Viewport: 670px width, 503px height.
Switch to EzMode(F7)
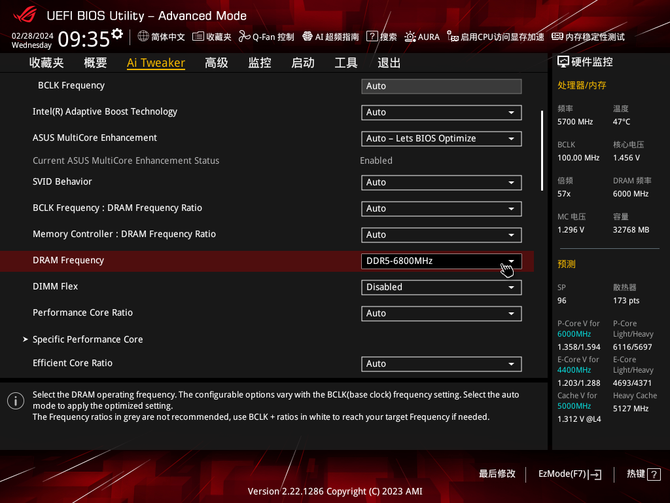[570, 474]
